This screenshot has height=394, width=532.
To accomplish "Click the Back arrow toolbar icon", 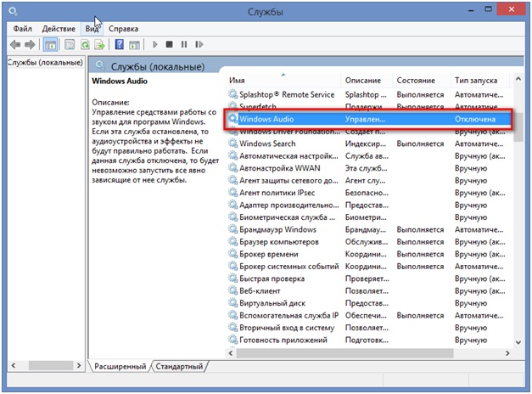I will click(14, 44).
